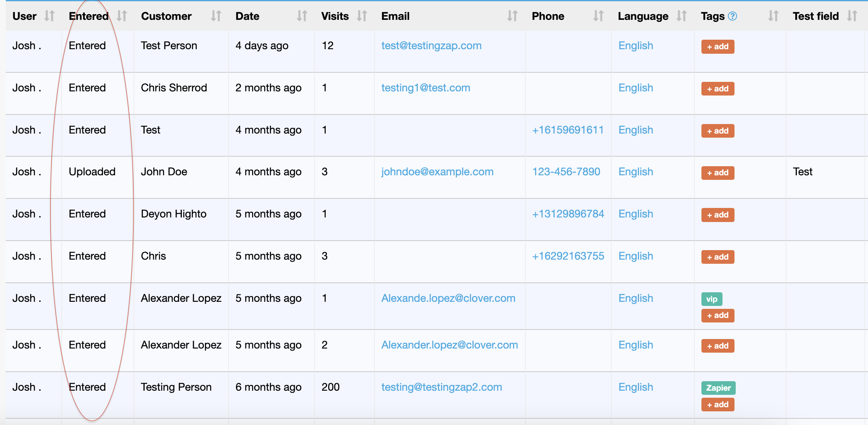868x425 pixels.
Task: Click sort arrows in the Tags column
Action: [773, 16]
